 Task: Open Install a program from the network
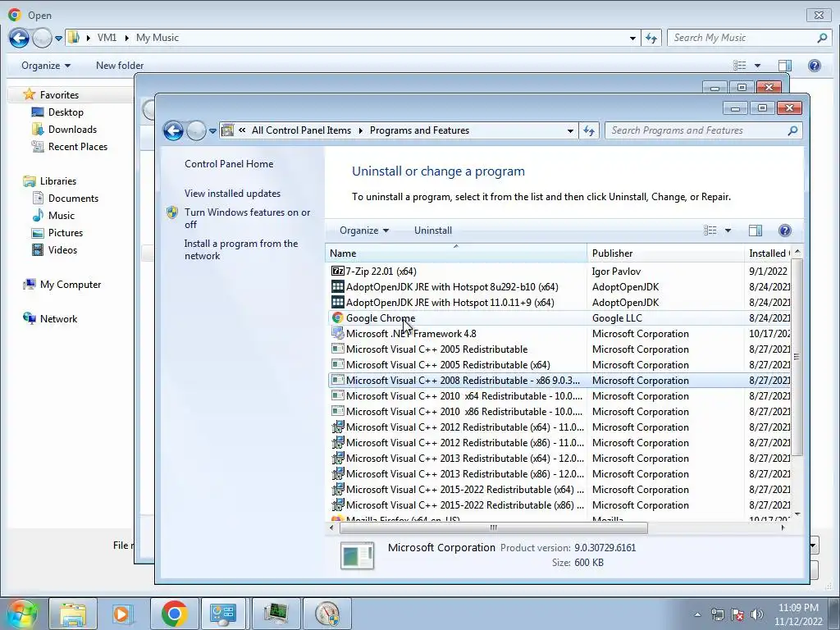click(x=240, y=249)
